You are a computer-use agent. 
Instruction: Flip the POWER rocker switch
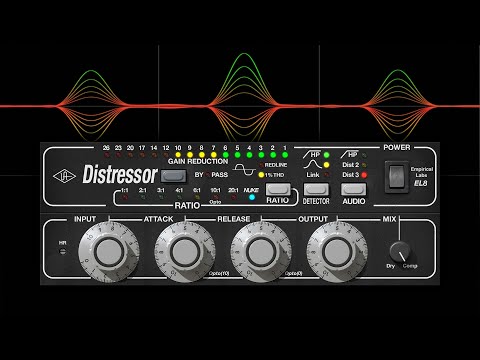click(397, 177)
